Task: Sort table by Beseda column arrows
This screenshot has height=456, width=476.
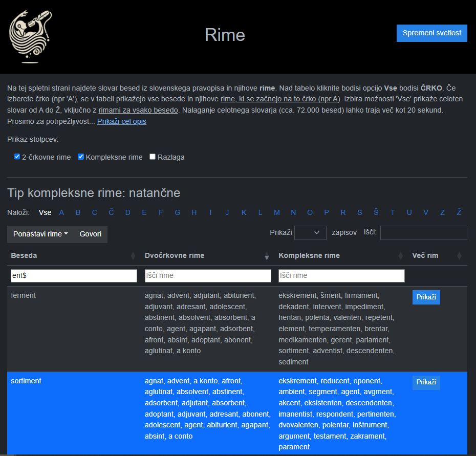Action: point(133,256)
